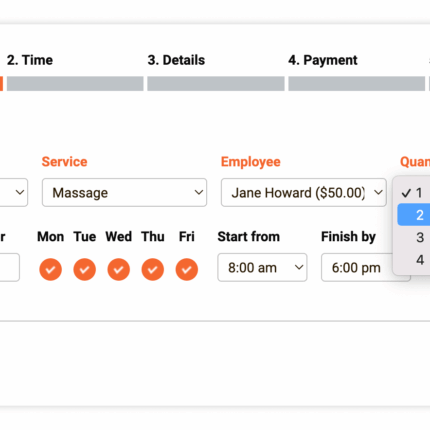The width and height of the screenshot is (430, 430).
Task: Toggle the Tuesday day checkbox
Action: [85, 269]
